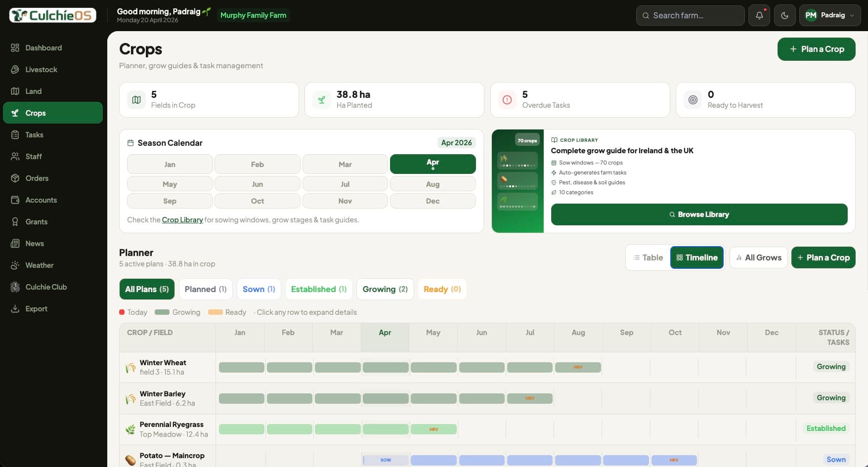Click the Browse Library button

(x=699, y=214)
